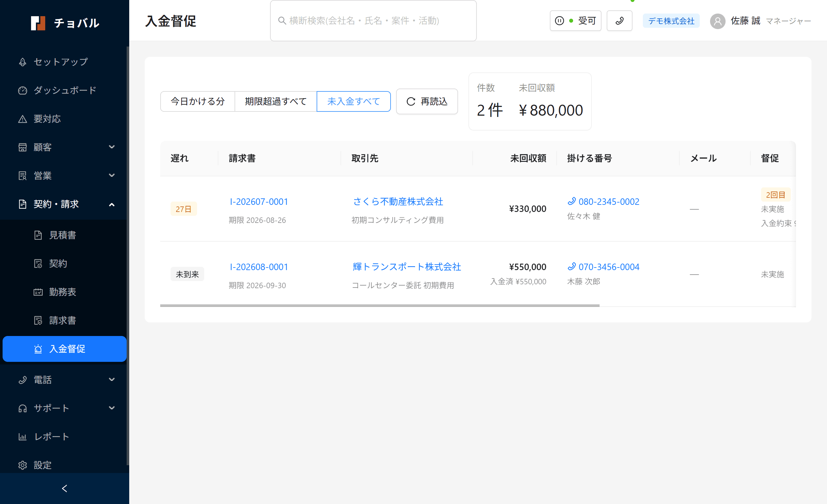Image resolution: width=827 pixels, height=504 pixels.
Task: Click the 顧客 sidebar icon
Action: pos(23,147)
